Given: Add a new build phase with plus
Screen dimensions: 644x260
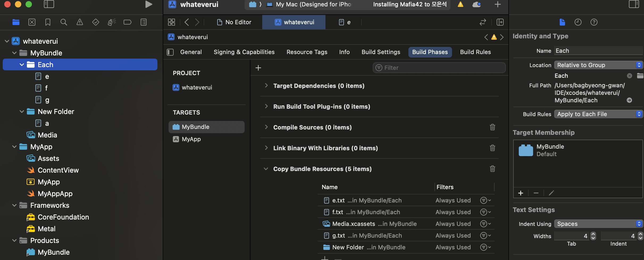Looking at the screenshot, I should [258, 68].
